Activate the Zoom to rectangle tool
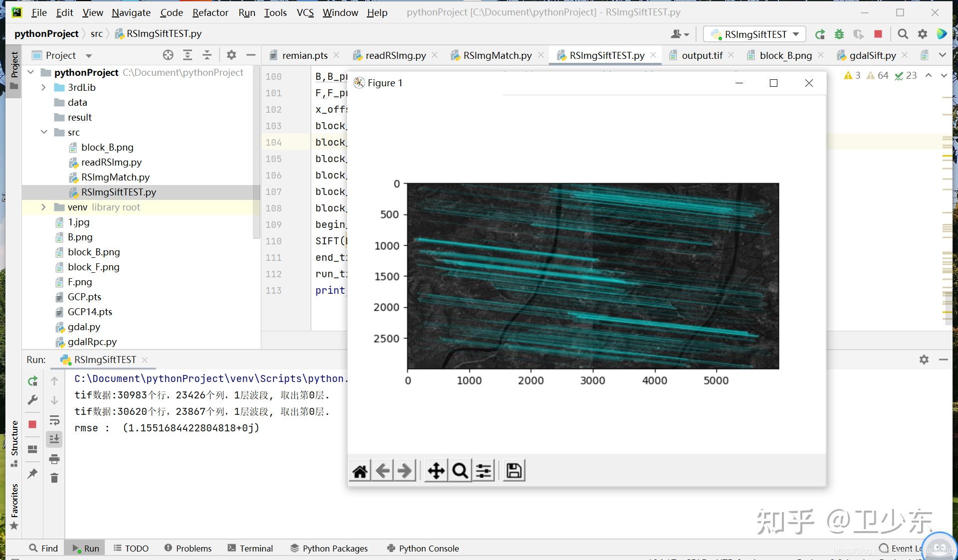Screen dimensions: 958x560 460,471
